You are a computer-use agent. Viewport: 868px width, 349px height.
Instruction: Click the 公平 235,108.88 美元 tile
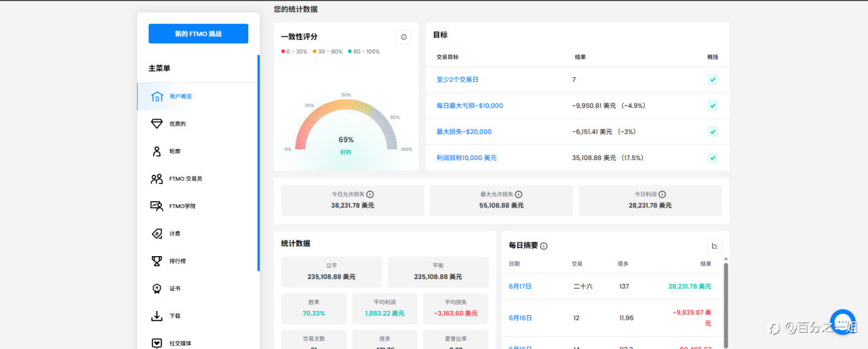(332, 272)
